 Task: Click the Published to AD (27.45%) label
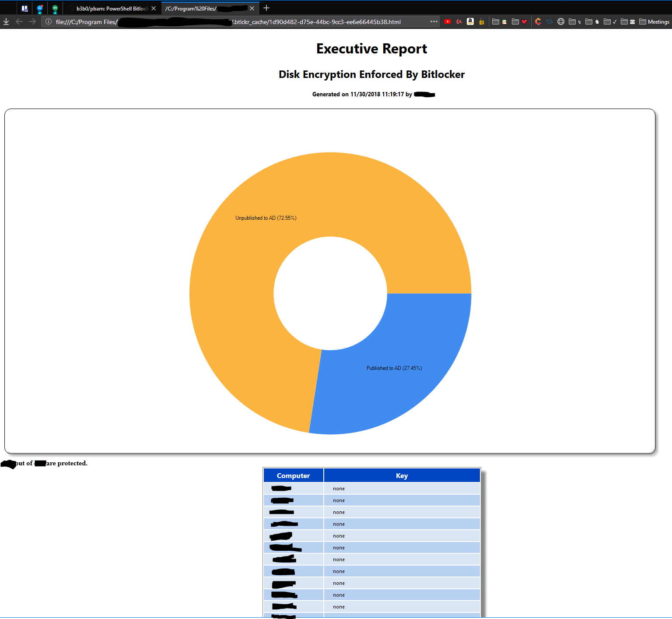[x=394, y=368]
